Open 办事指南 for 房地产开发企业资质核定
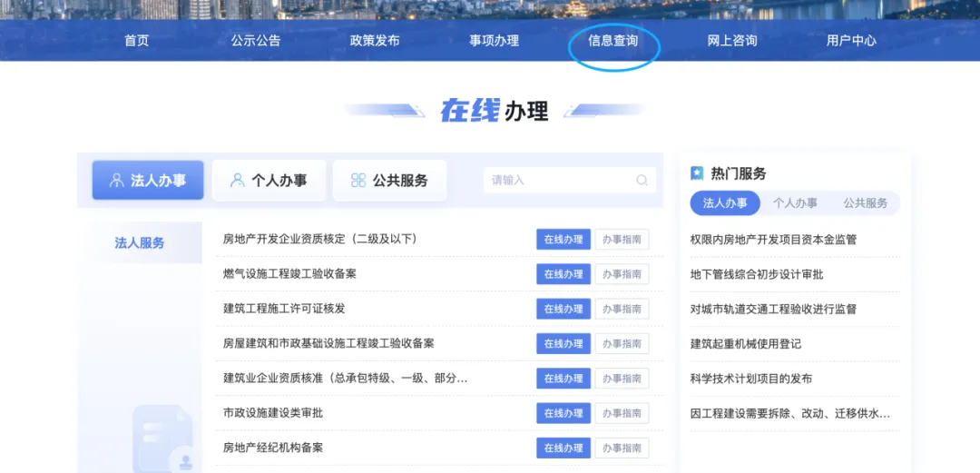The width and height of the screenshot is (980, 473). click(x=622, y=239)
